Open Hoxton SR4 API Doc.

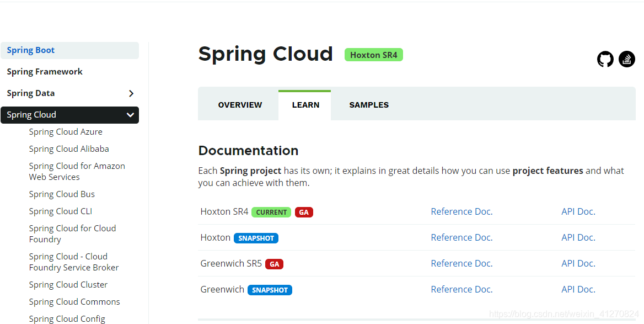[578, 211]
